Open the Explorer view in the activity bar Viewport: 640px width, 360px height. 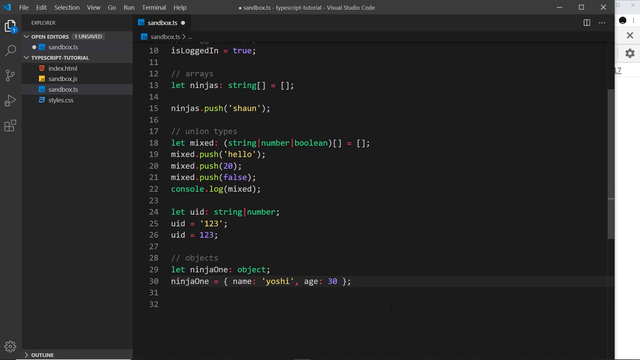10,26
